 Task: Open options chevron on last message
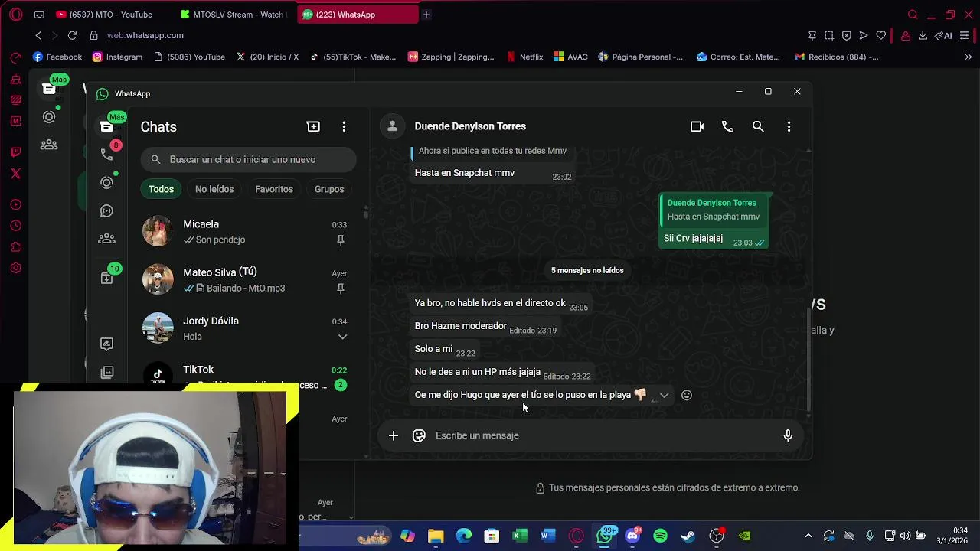664,396
